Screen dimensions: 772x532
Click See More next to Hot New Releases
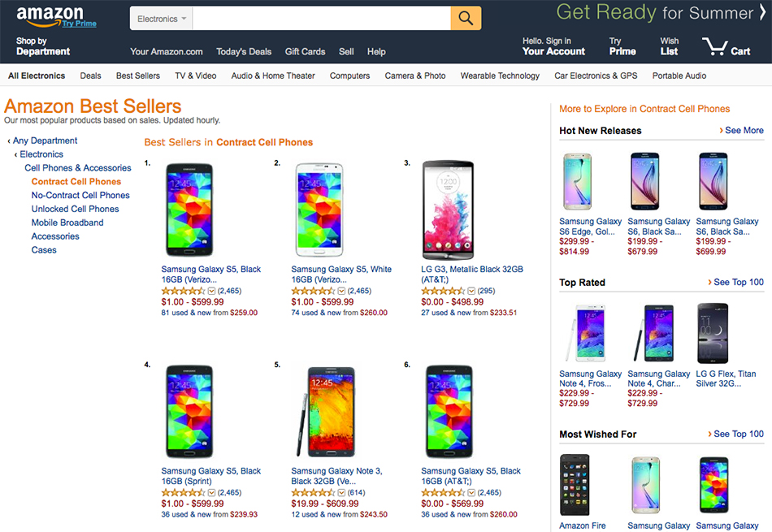click(x=741, y=130)
